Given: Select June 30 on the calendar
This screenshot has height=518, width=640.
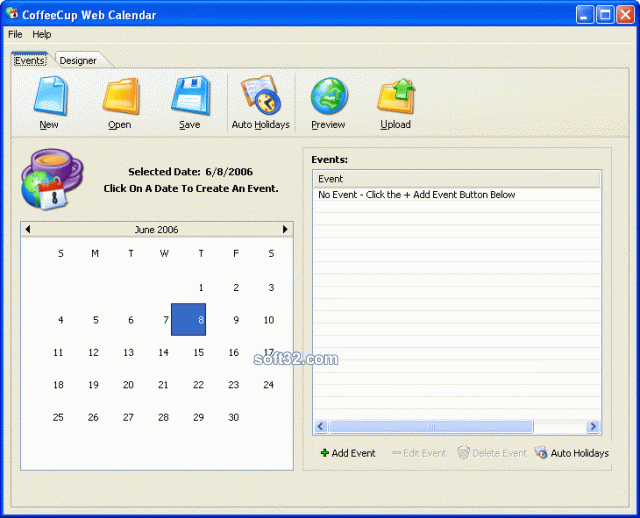Looking at the screenshot, I should tap(233, 417).
